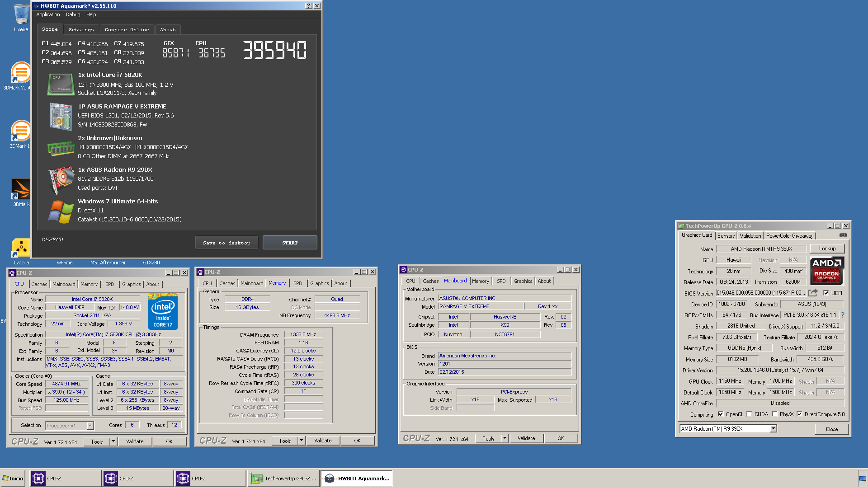
Task: Click Validate in CPU-Z Memory window
Action: [323, 441]
